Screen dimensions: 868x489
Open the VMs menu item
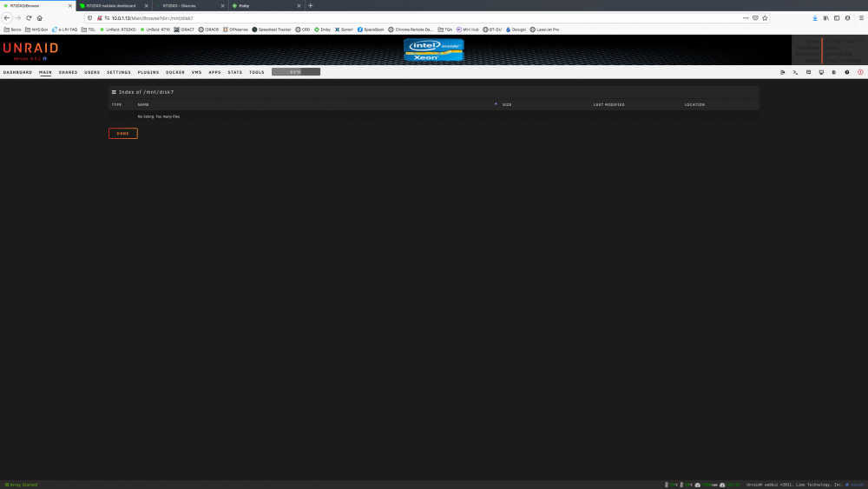tap(196, 72)
